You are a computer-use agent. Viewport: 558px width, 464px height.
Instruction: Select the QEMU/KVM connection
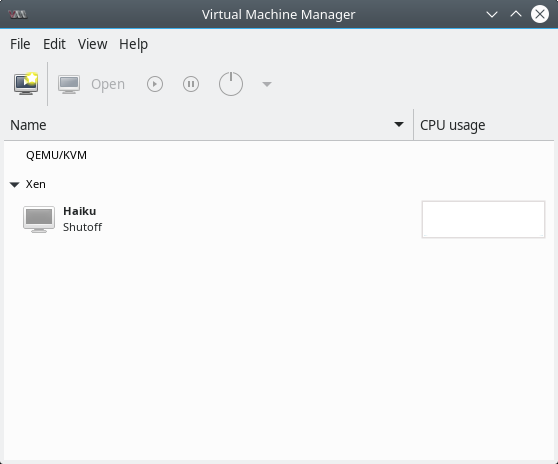(56, 155)
